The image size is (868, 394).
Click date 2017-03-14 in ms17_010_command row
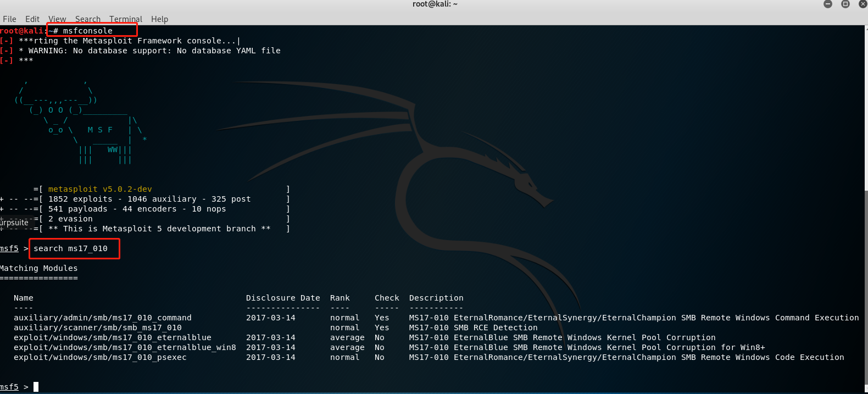point(271,318)
